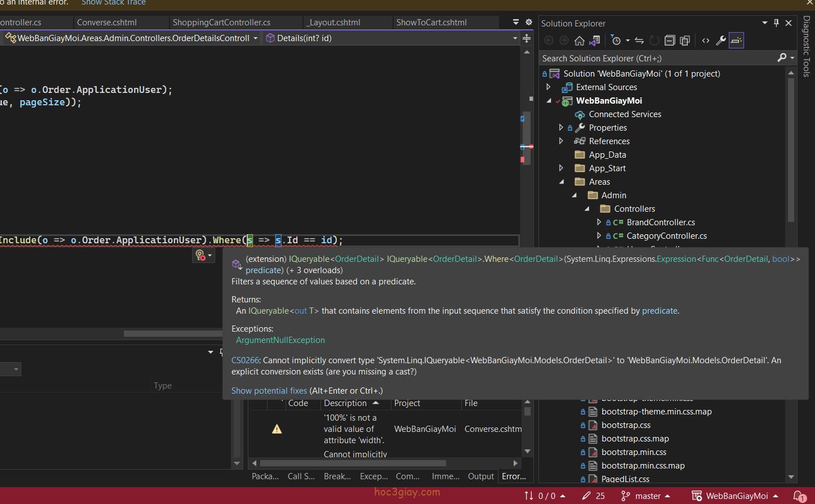Expand the References node
Screen dimensions: 815x504
[561, 141]
